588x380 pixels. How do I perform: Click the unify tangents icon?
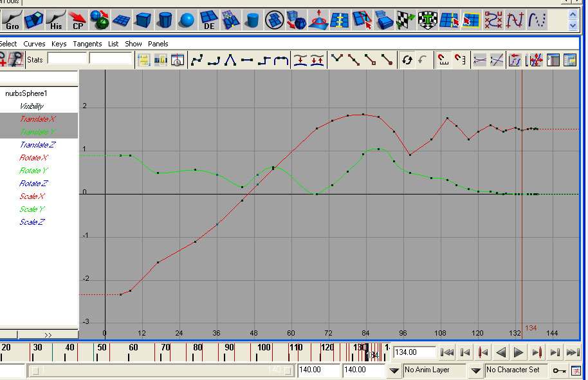(x=354, y=60)
